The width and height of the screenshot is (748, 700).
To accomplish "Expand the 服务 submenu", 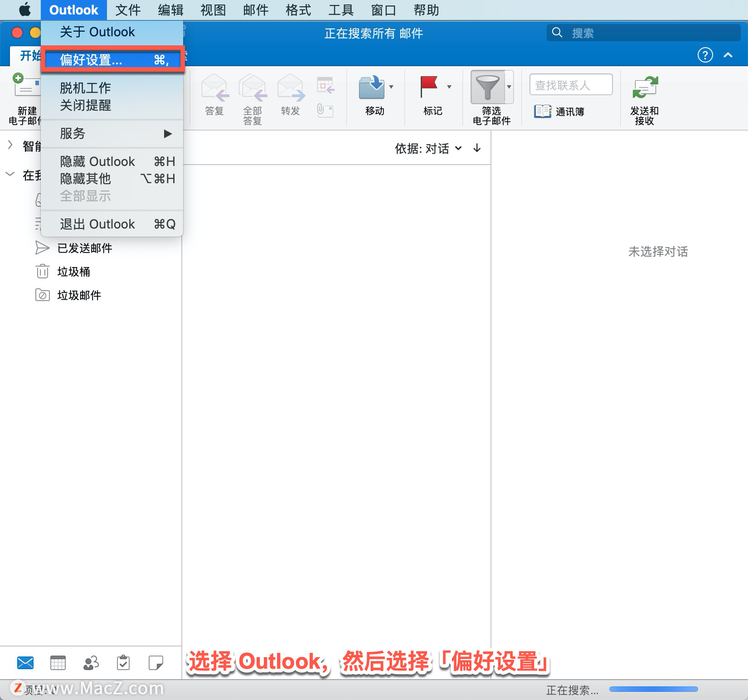I will (112, 133).
